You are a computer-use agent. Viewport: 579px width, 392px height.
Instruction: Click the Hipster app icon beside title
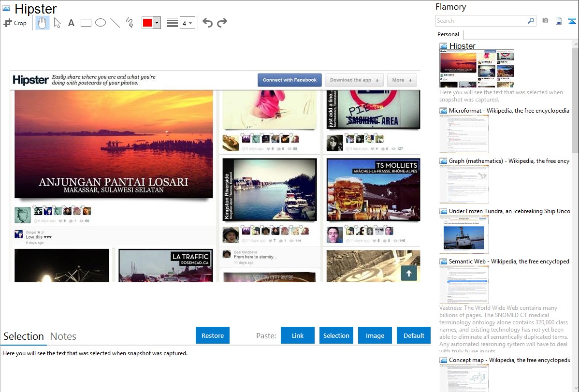pos(6,8)
